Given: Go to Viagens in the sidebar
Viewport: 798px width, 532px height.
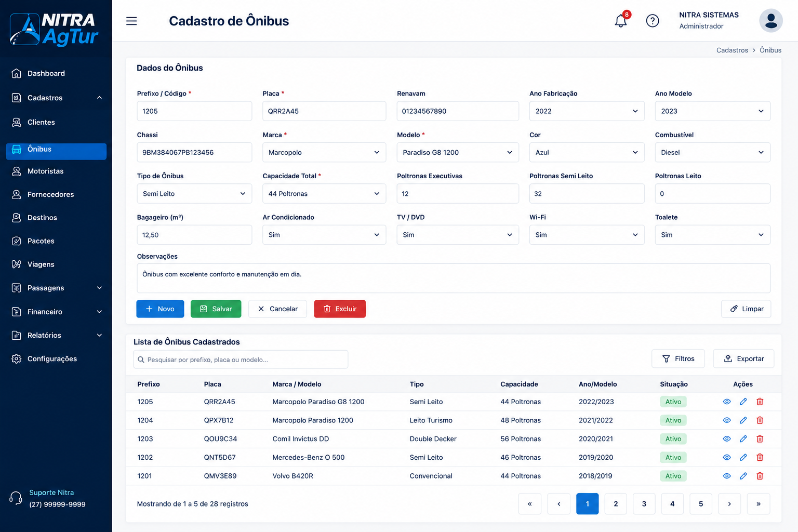Looking at the screenshot, I should (56, 264).
